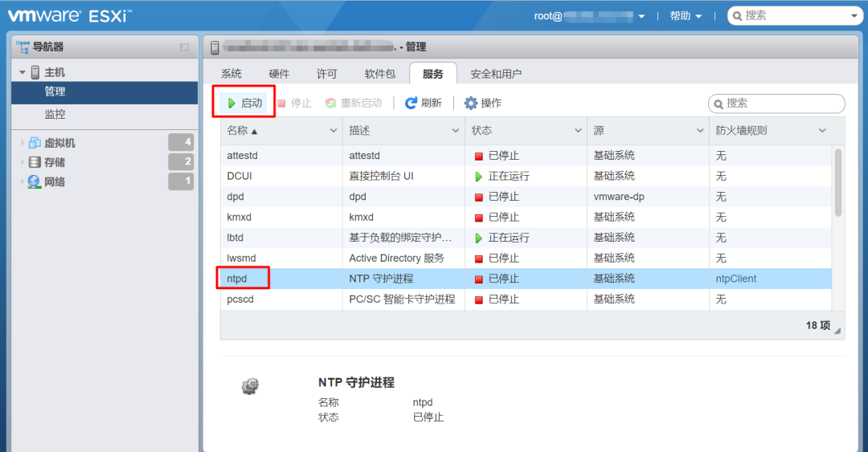This screenshot has height=452, width=868.
Task: Select the lwsmd service name cell
Action: (241, 259)
